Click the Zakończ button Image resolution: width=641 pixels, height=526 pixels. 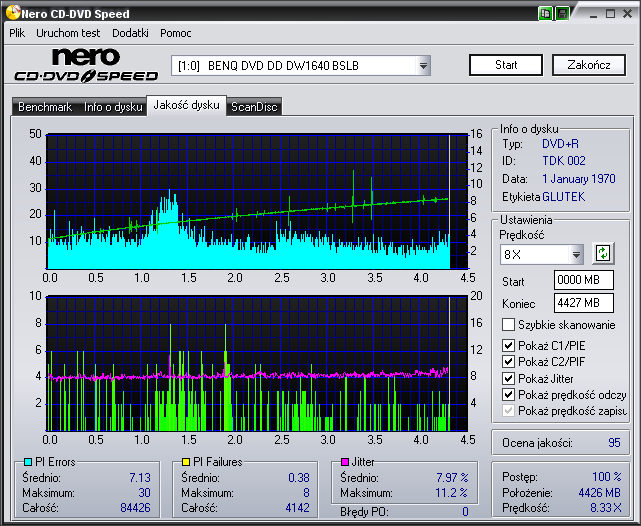point(589,65)
